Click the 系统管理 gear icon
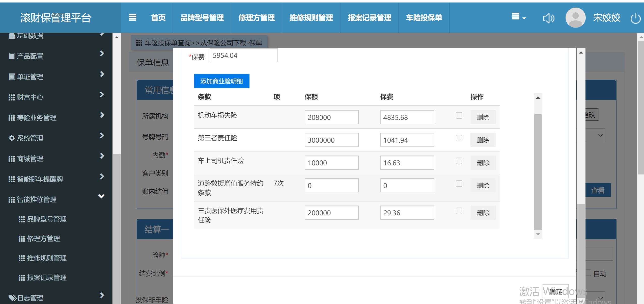The height and width of the screenshot is (304, 644). click(12, 138)
